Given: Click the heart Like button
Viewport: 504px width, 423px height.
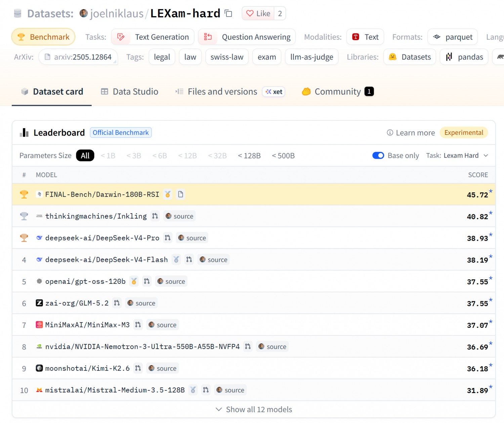Looking at the screenshot, I should point(258,13).
